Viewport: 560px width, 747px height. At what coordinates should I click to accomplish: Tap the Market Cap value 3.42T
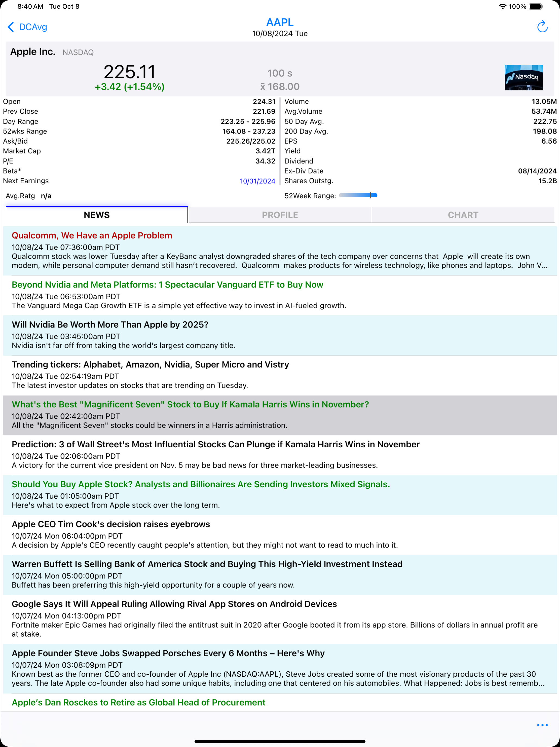click(x=265, y=151)
